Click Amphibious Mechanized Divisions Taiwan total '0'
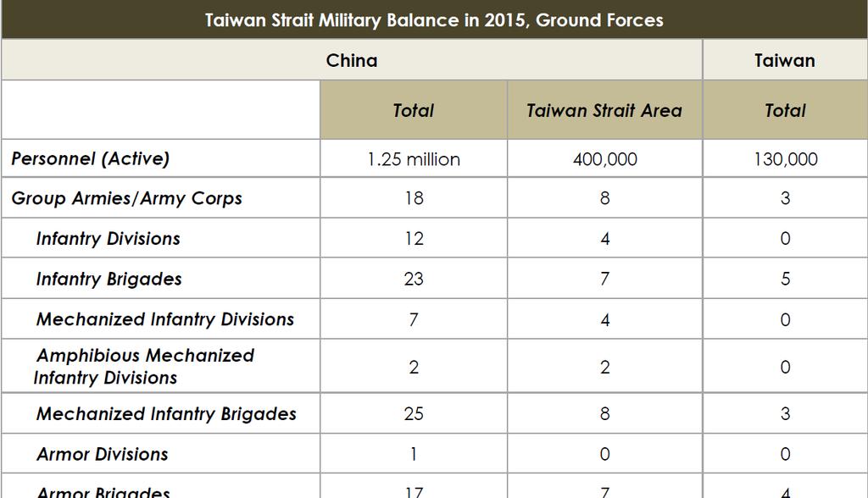 785,367
